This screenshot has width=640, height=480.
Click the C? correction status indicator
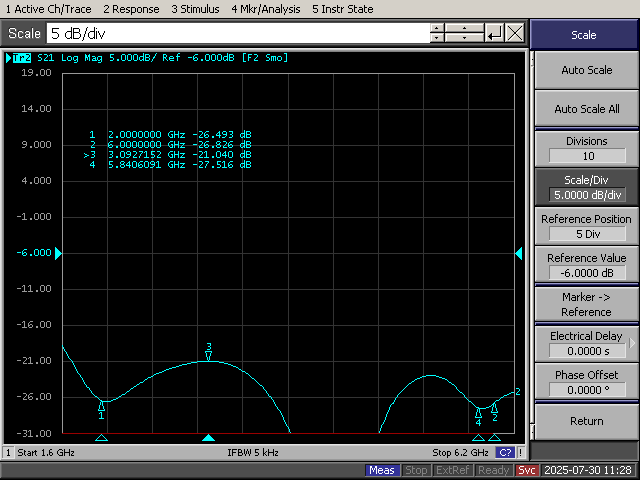(505, 453)
